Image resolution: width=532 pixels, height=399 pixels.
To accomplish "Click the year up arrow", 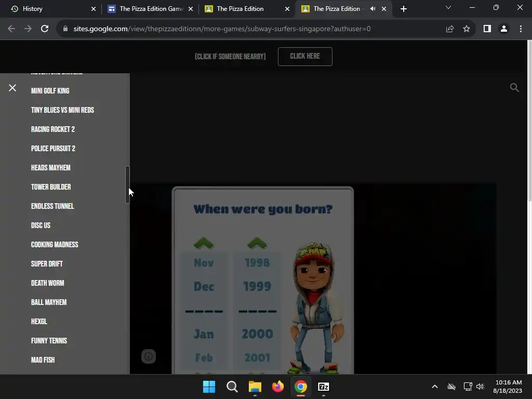I will tap(257, 243).
